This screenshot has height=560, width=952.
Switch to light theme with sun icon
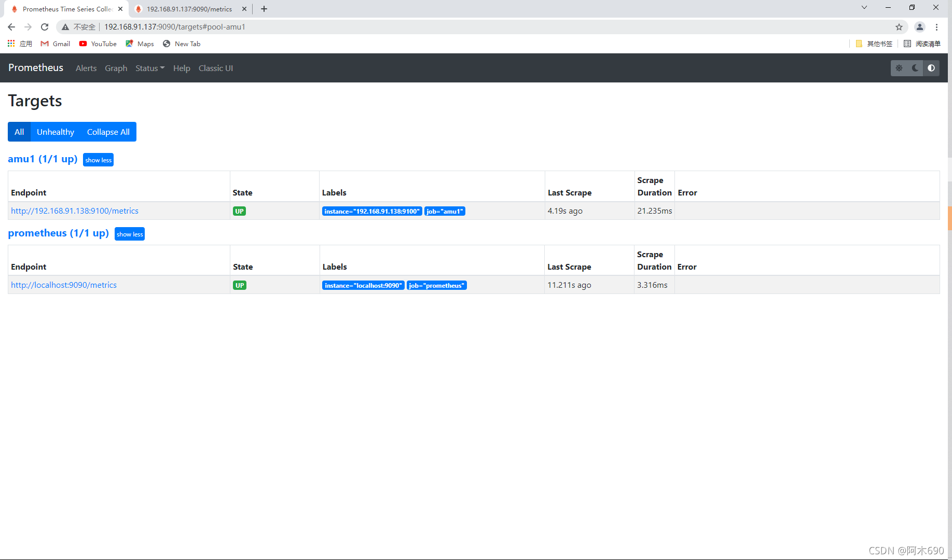tap(899, 68)
